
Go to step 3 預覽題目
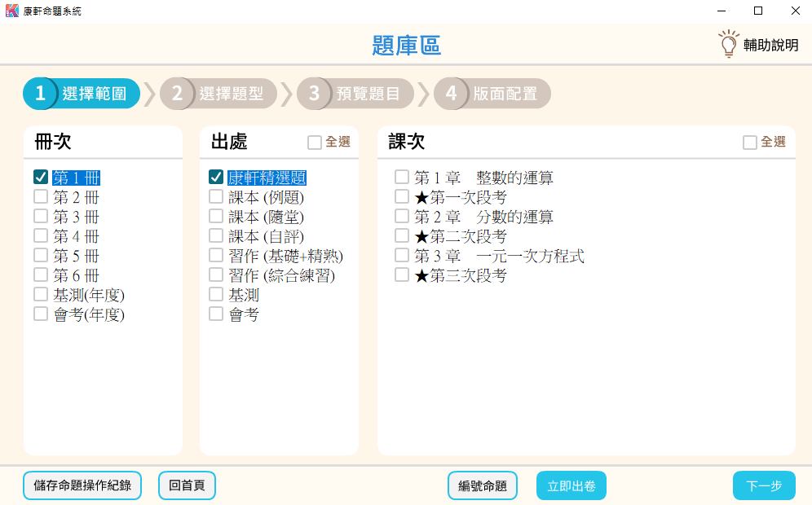pyautogui.click(x=355, y=94)
